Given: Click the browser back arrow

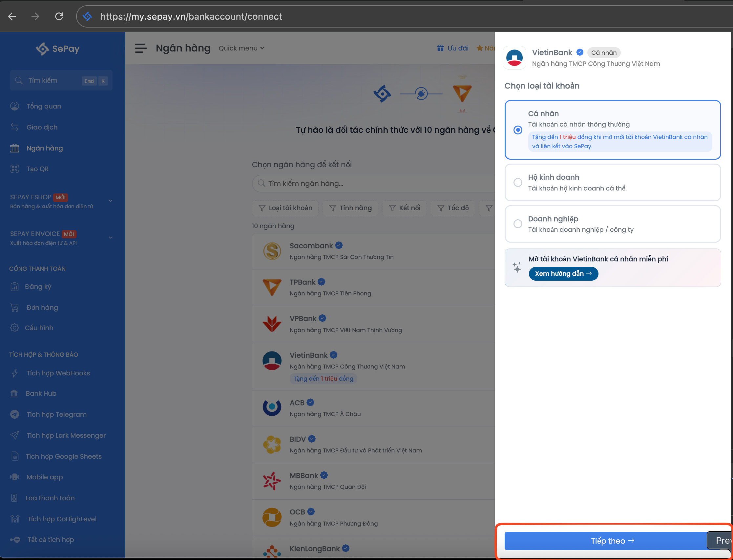Looking at the screenshot, I should pyautogui.click(x=12, y=16).
